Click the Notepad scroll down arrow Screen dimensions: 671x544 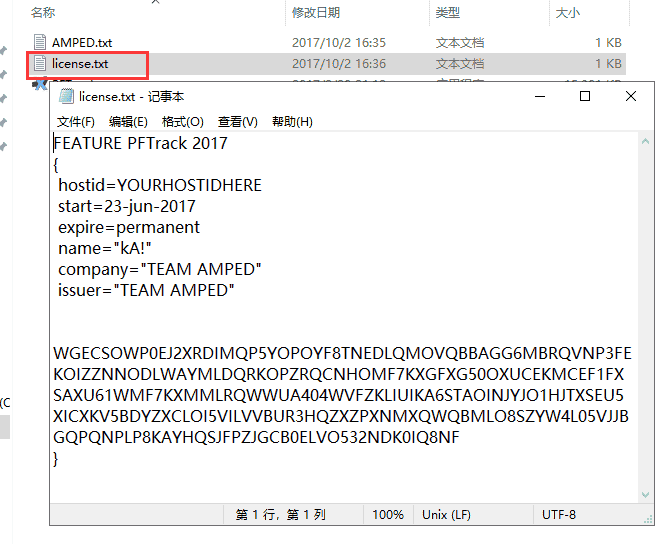(645, 494)
